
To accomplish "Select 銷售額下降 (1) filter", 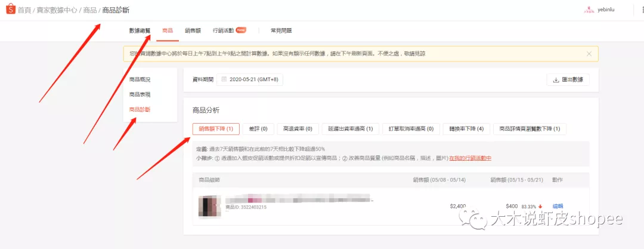I will click(x=216, y=129).
